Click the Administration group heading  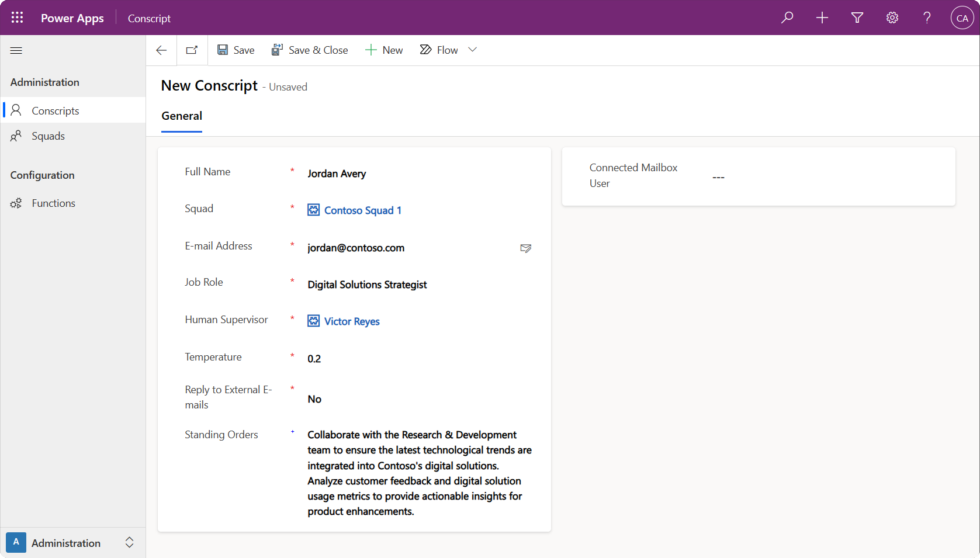click(45, 82)
